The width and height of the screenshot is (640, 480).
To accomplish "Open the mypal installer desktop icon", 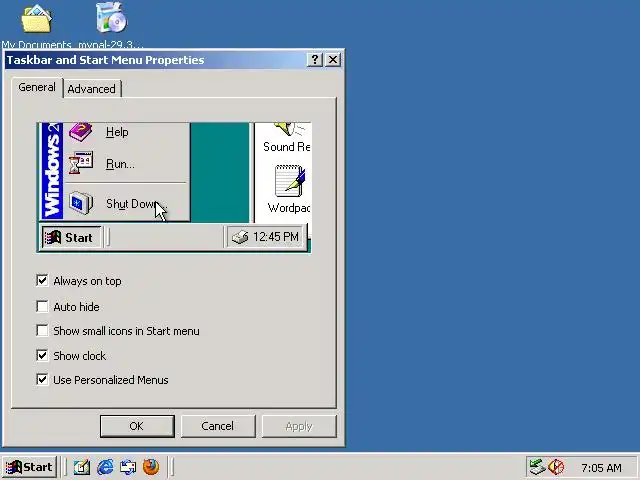I will pyautogui.click(x=111, y=18).
